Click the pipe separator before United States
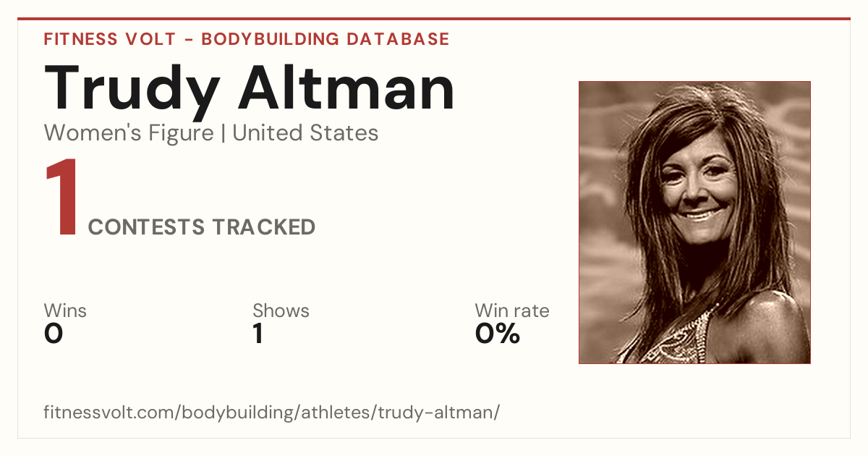Viewport: 868px width, 456px height. pos(224,134)
